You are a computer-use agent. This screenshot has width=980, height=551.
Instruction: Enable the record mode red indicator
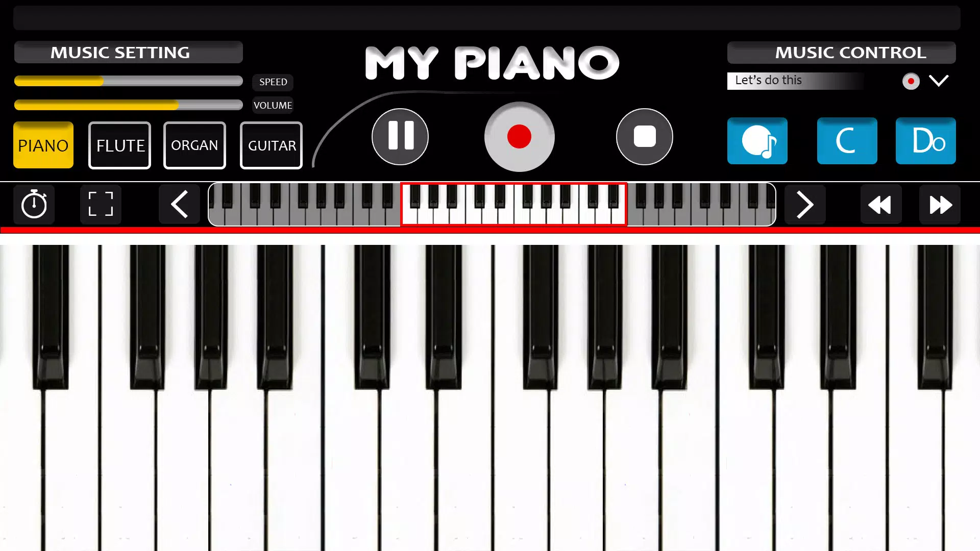coord(910,81)
